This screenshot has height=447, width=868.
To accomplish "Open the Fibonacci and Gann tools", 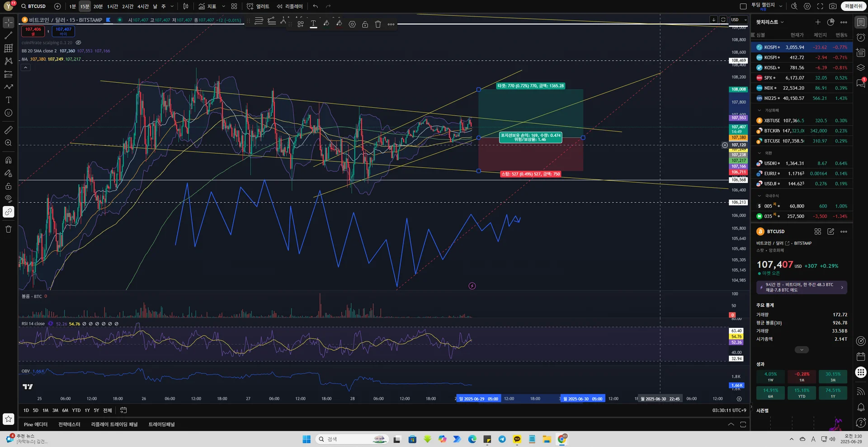I will point(9,48).
